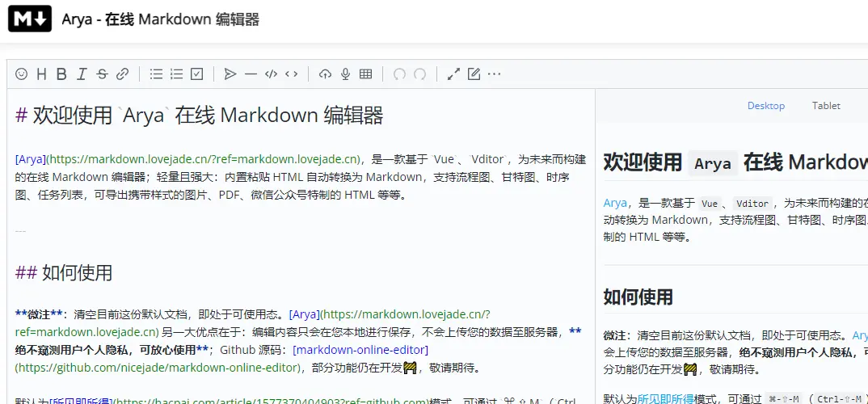The height and width of the screenshot is (404, 868).
Task: Insert a hyperlink via link icon
Action: [122, 74]
